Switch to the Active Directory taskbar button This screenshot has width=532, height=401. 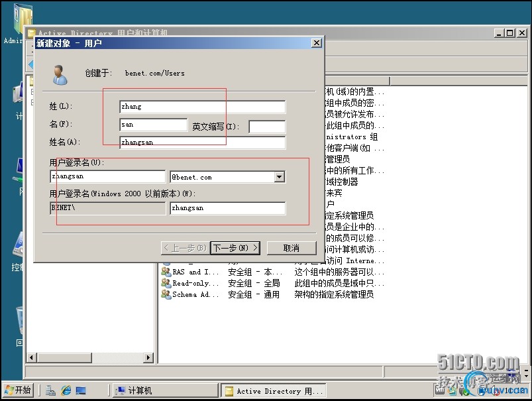(x=273, y=391)
